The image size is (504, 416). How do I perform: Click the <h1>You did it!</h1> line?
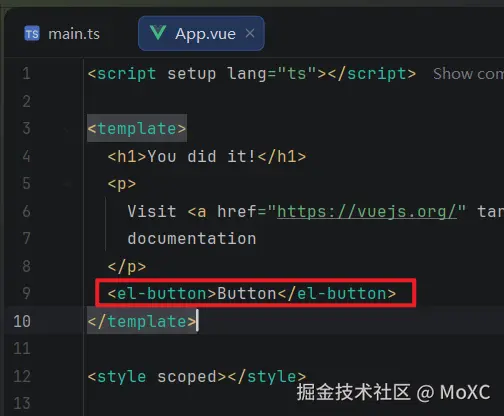[x=207, y=156]
